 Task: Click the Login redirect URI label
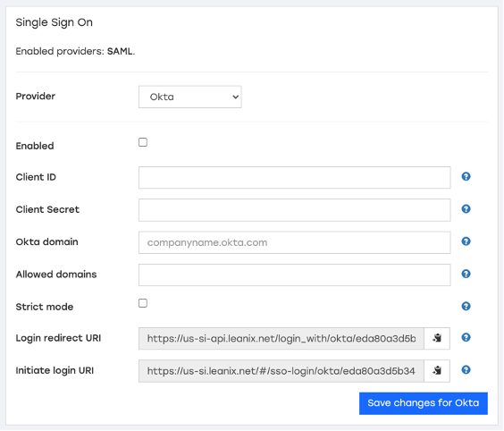[x=58, y=338]
